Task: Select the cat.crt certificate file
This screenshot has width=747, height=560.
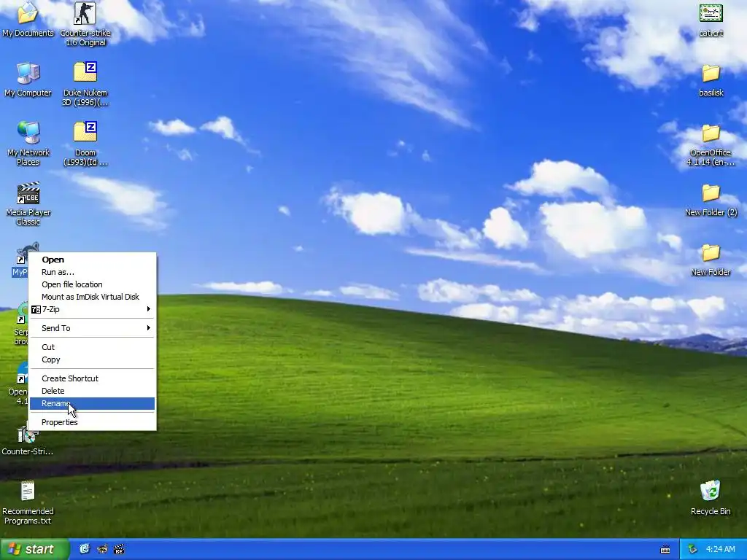Action: click(711, 20)
